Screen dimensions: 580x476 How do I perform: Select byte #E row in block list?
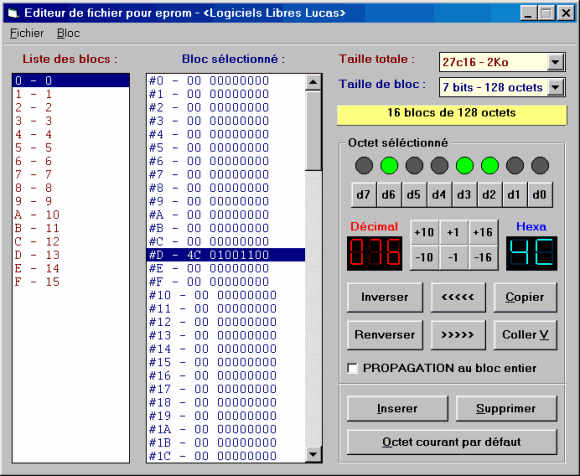[226, 269]
